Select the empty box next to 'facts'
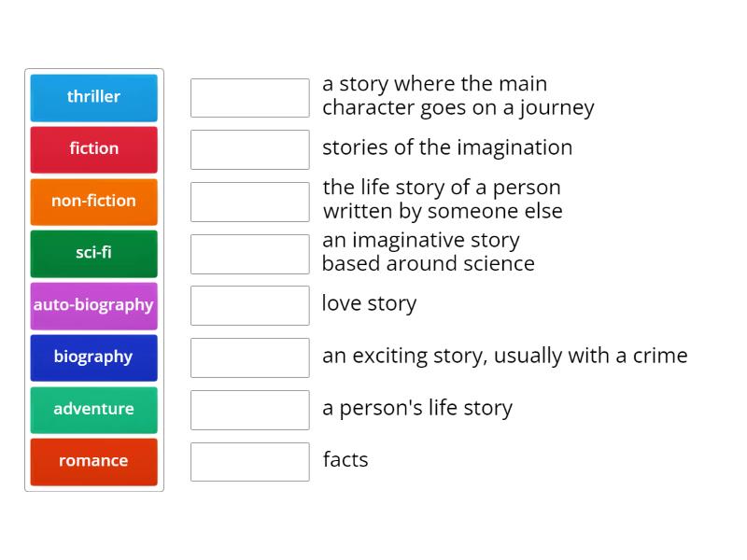Image resolution: width=747 pixels, height=560 pixels. pos(249,461)
